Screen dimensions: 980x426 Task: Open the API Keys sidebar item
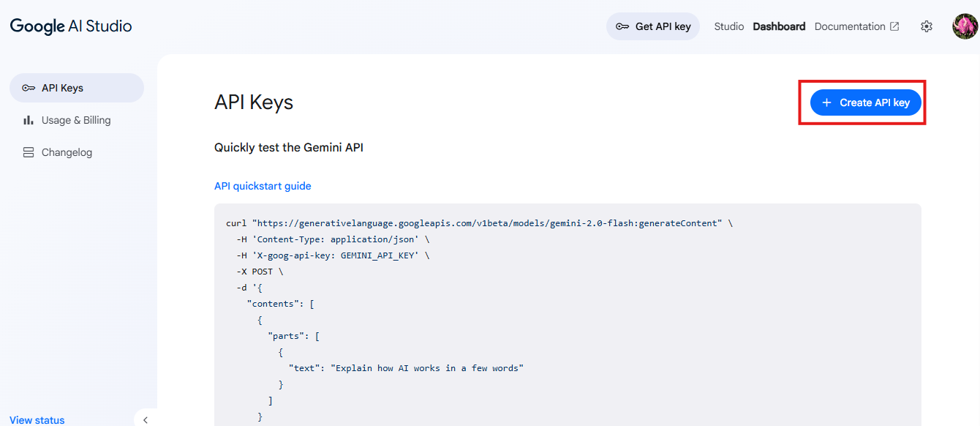coord(77,88)
